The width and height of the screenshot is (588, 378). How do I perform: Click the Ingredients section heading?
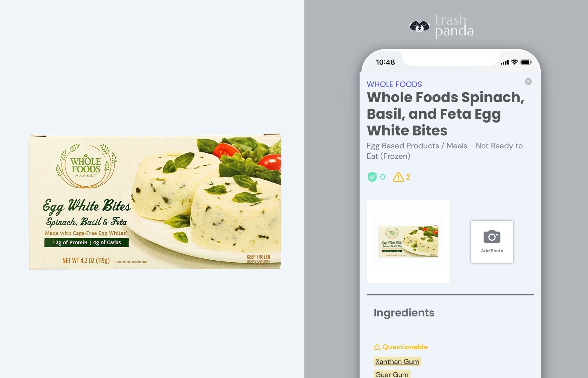404,313
